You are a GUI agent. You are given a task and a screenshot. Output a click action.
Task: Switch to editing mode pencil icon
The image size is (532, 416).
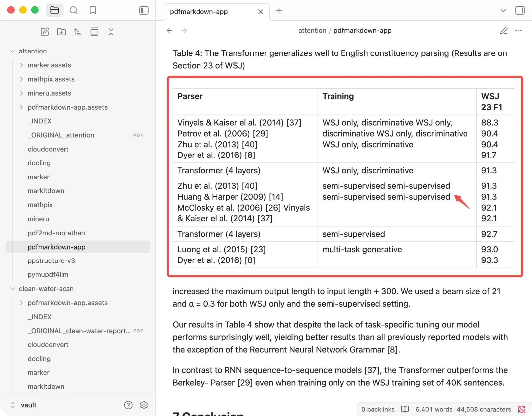504,30
